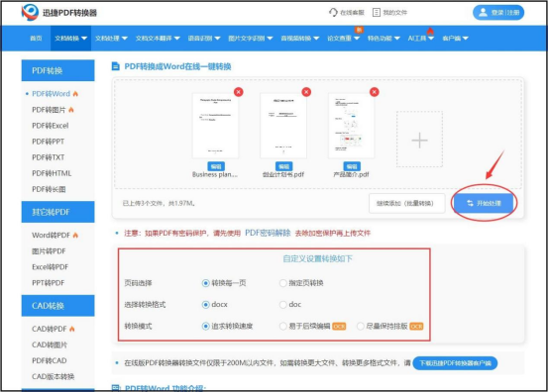
Task: Click the page icon beside PDF转换成Word title
Action: tap(115, 66)
